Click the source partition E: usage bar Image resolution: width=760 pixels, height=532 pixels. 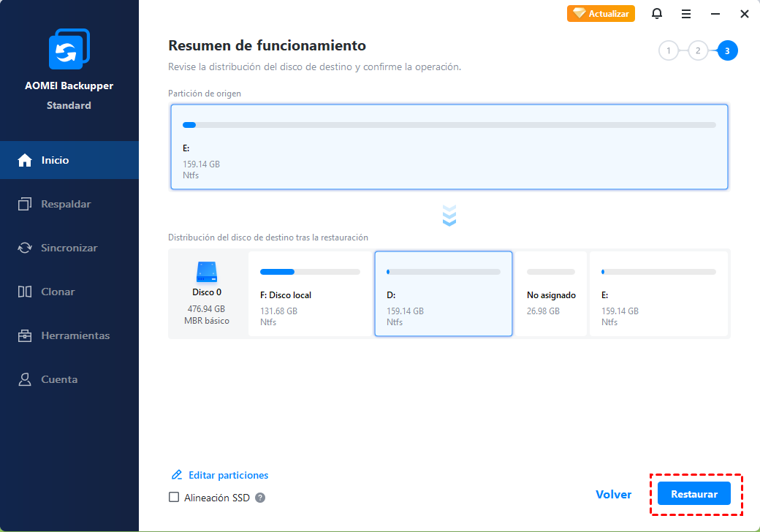pyautogui.click(x=449, y=125)
